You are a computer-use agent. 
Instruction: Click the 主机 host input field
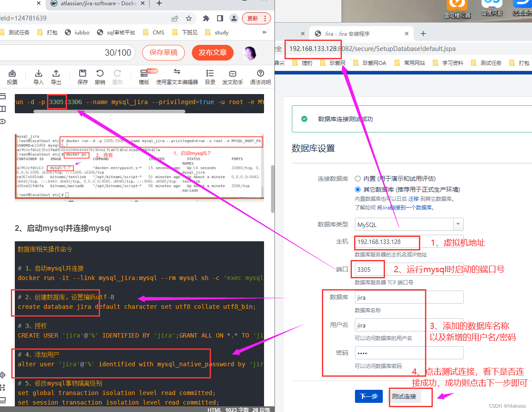tap(409, 242)
